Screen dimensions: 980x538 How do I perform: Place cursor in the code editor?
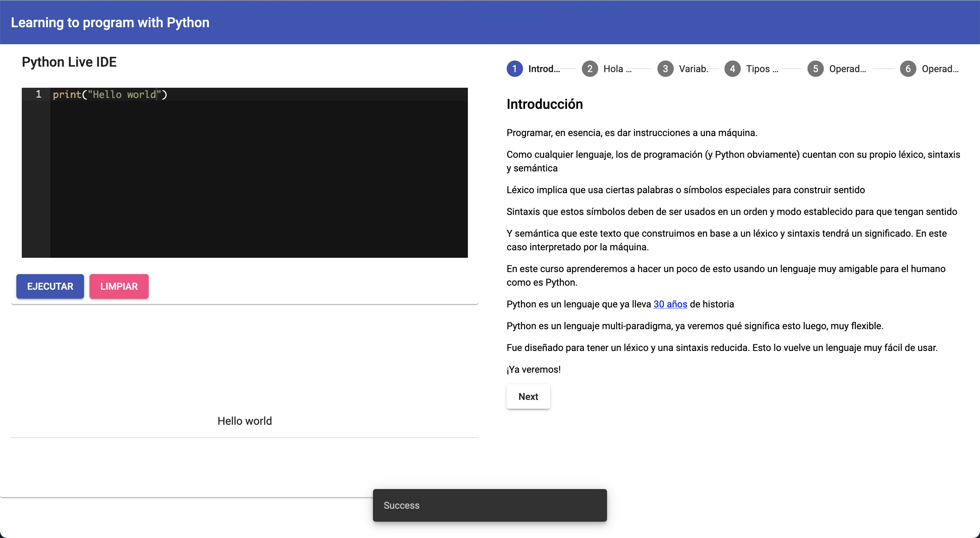point(244,171)
